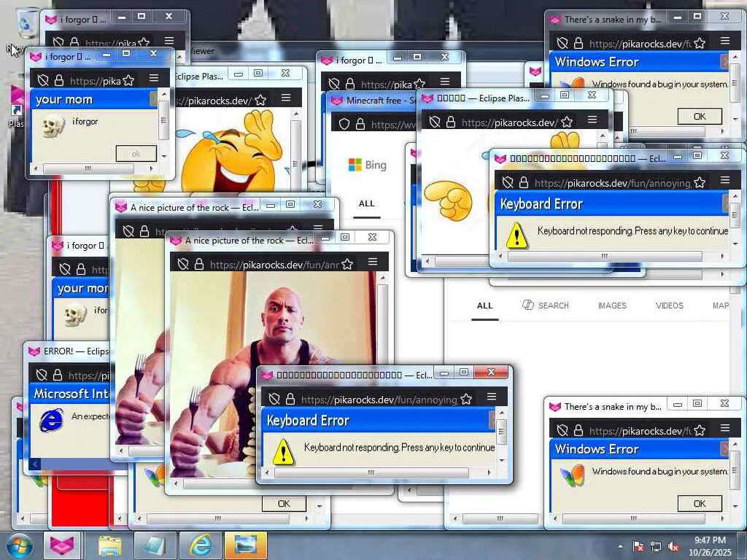Click shield icon in ERROR! window
The width and height of the screenshot is (747, 560).
[42, 375]
